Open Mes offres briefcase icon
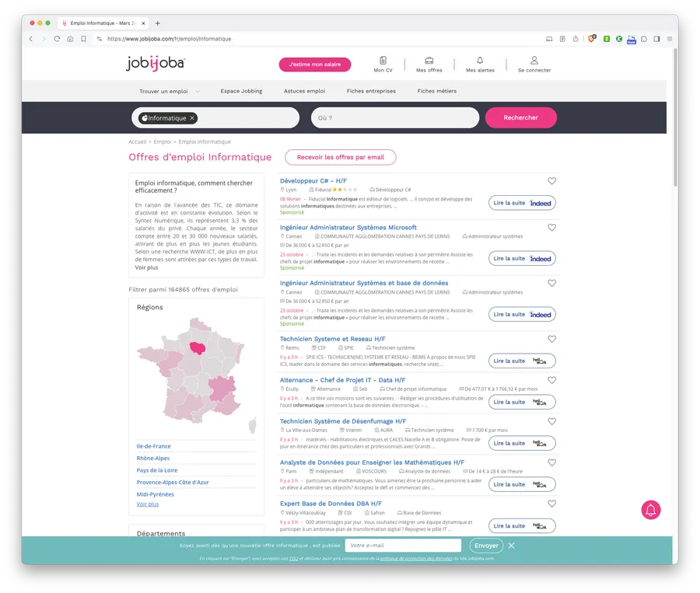 tap(429, 61)
